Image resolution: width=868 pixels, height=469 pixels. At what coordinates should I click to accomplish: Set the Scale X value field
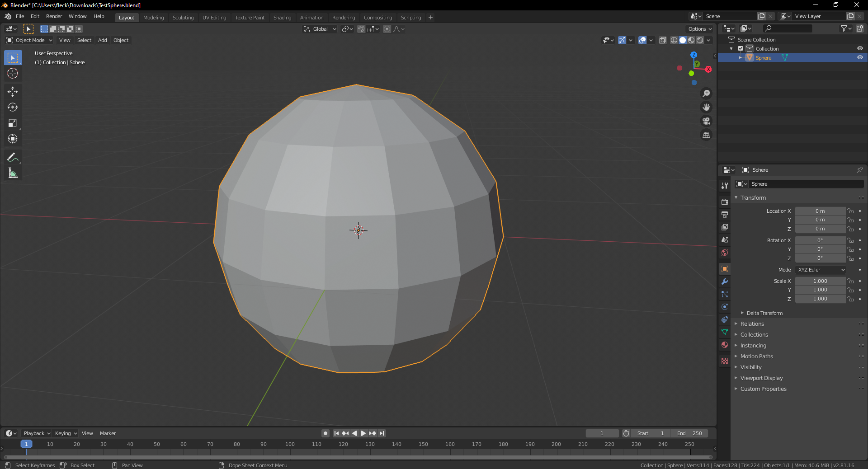click(x=820, y=281)
